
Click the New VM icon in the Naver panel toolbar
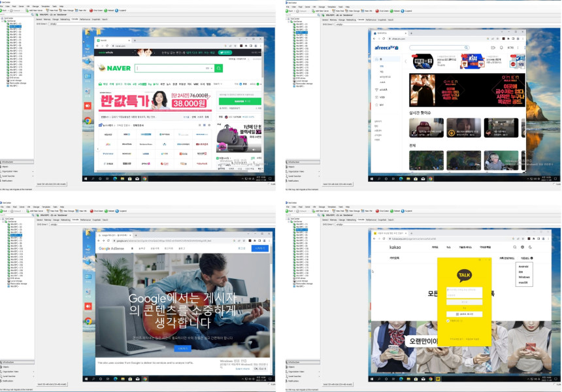(x=76, y=10)
